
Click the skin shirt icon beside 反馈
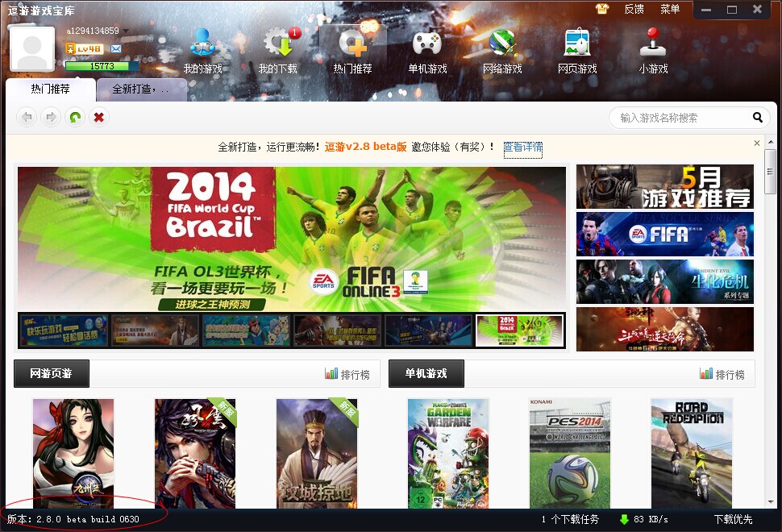(602, 9)
